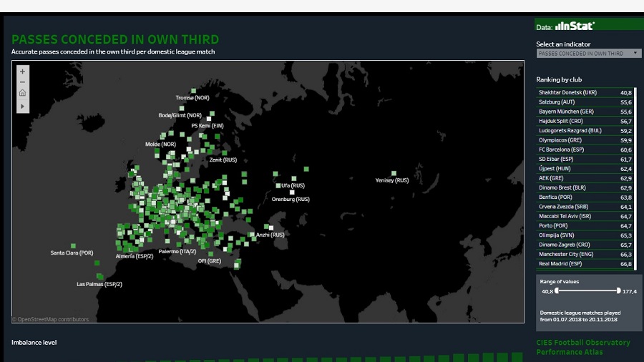
Task: Click the PS Kemi (FIN) map label
Action: coord(208,126)
